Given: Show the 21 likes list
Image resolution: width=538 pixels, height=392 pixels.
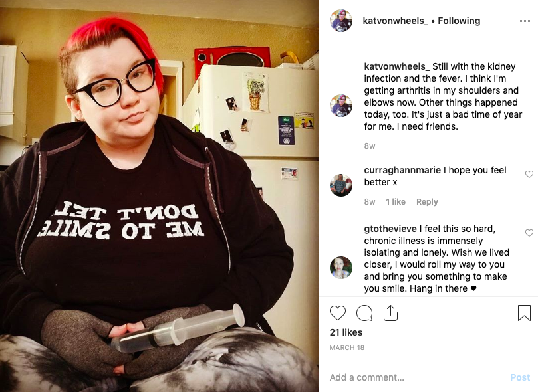Looking at the screenshot, I should 346,332.
